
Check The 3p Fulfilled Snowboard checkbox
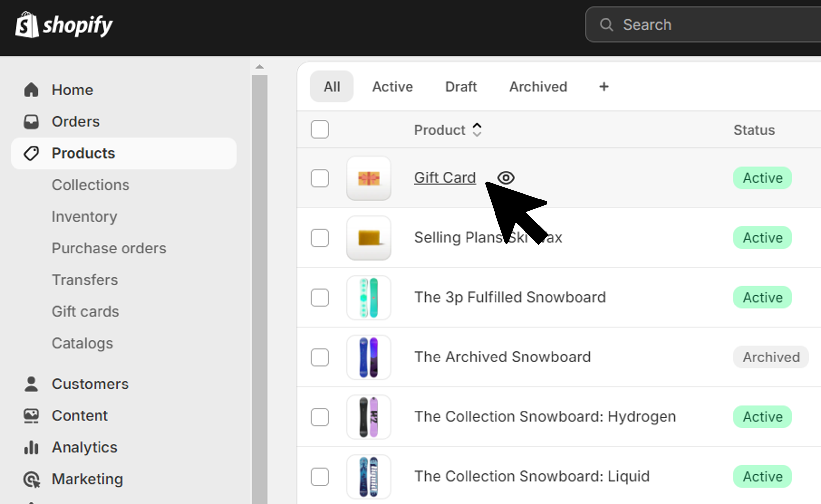[x=320, y=297]
